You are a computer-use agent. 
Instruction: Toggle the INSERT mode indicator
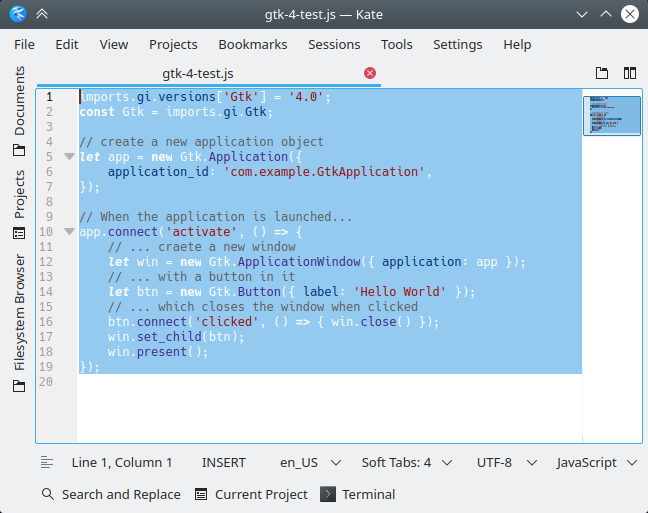tap(224, 463)
